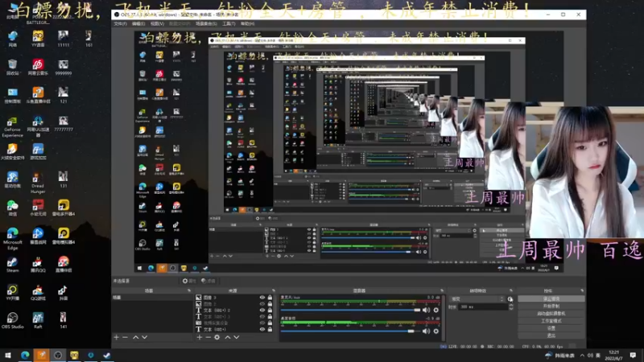Toggle visibility eye for 视频采集设备 source

coord(262,323)
